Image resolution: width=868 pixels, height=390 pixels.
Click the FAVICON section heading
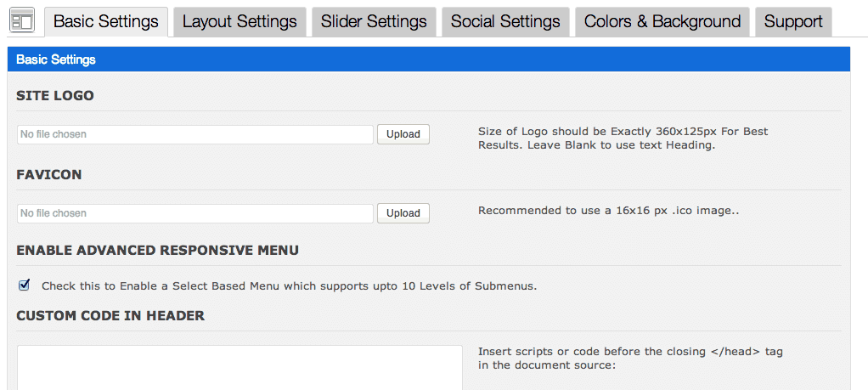point(49,175)
